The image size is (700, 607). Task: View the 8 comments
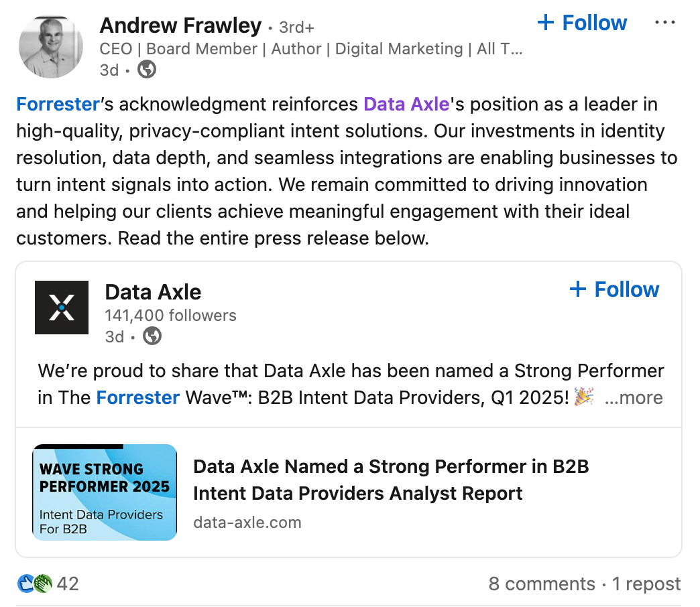541,584
